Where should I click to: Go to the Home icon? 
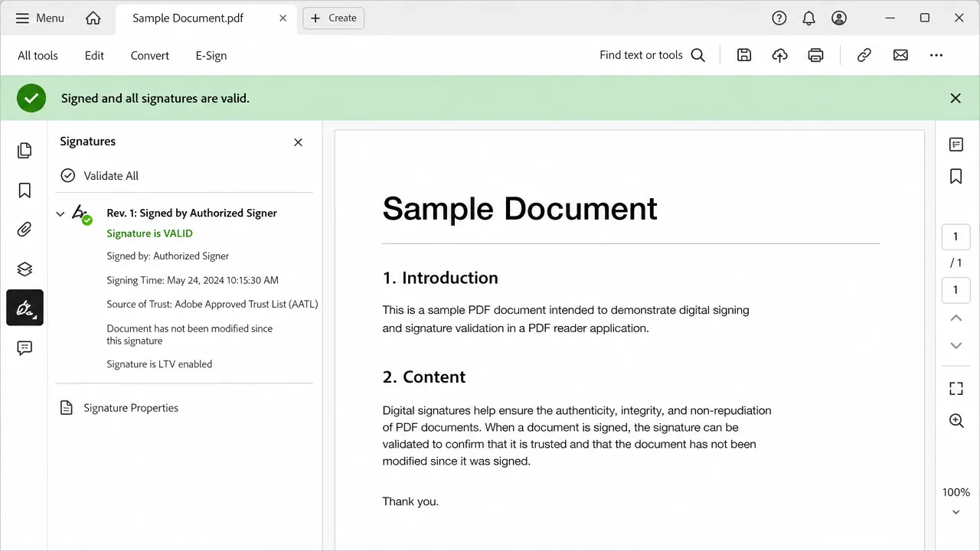pos(93,18)
